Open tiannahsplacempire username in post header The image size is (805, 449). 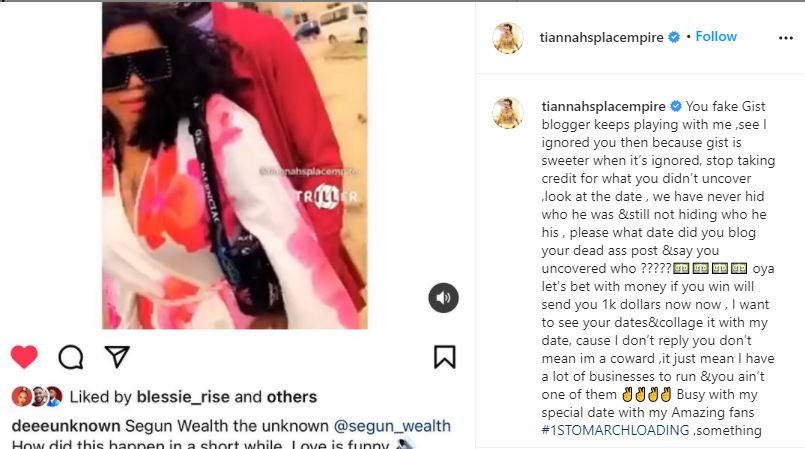601,37
